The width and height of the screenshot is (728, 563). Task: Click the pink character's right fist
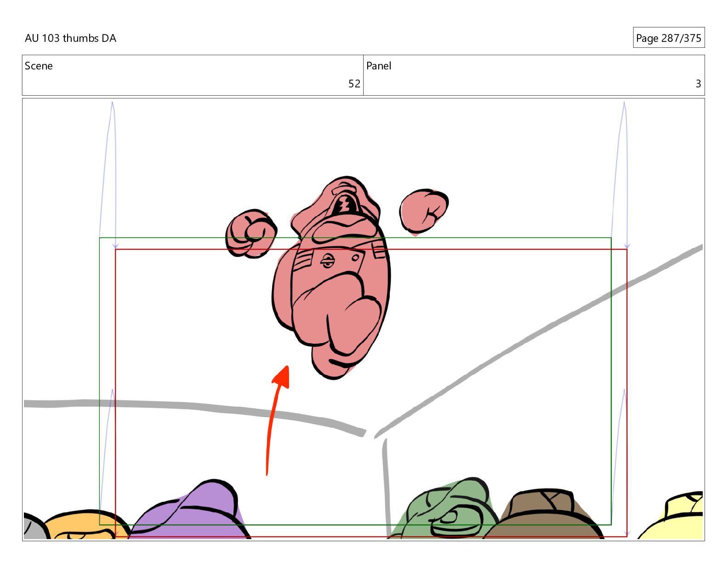coord(423,209)
